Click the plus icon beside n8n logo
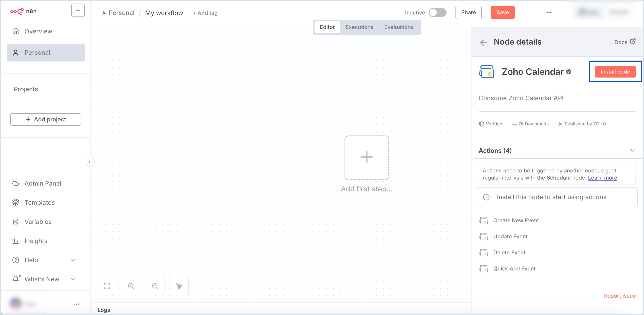Image resolution: width=644 pixels, height=315 pixels. tap(78, 10)
